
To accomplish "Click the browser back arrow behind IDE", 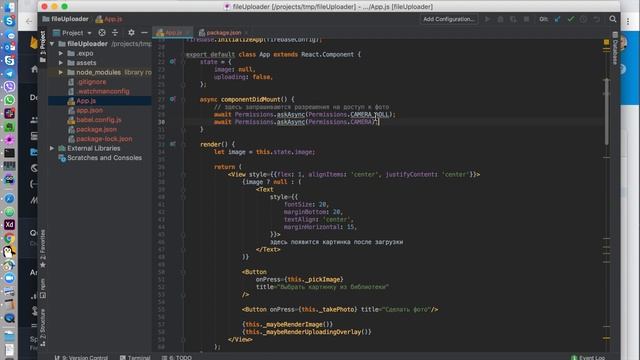I will click(29, 21).
